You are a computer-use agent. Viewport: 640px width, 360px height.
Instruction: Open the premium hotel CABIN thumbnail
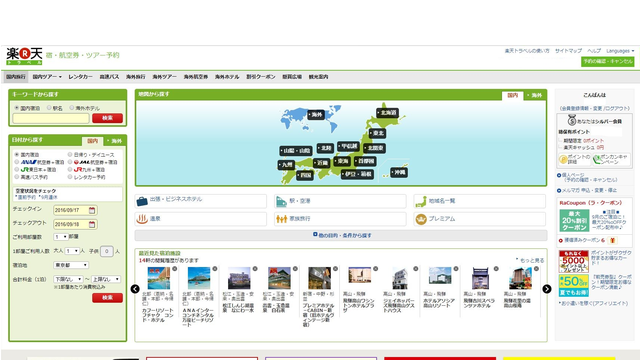click(319, 278)
